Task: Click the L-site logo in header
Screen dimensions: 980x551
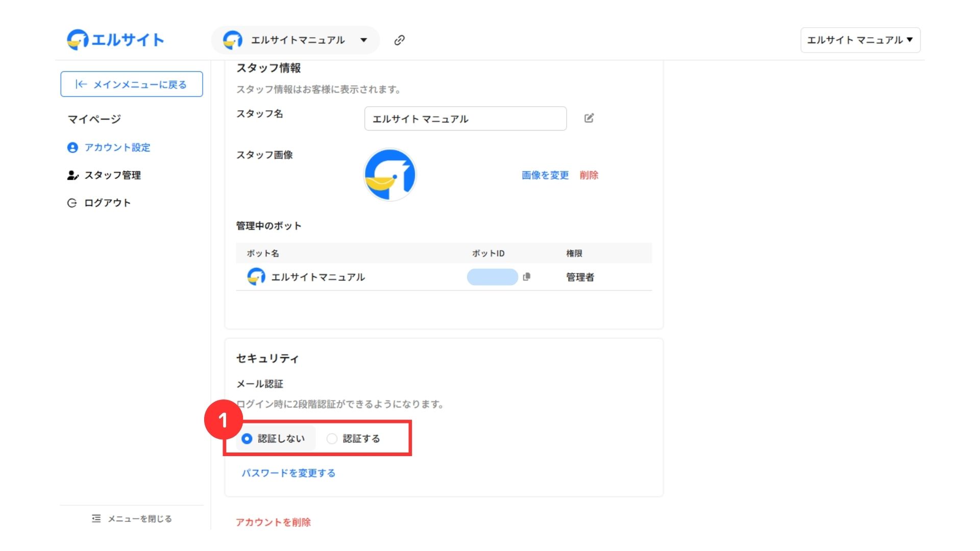Action: tap(115, 40)
